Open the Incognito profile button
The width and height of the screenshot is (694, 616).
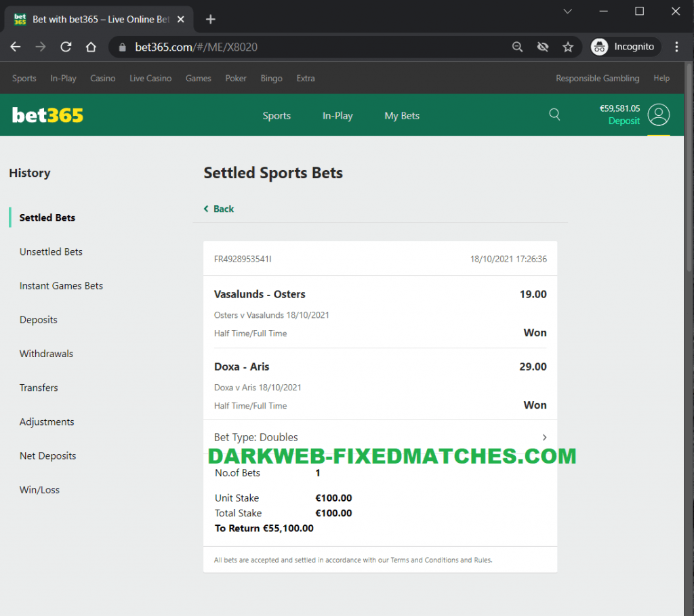[626, 47]
